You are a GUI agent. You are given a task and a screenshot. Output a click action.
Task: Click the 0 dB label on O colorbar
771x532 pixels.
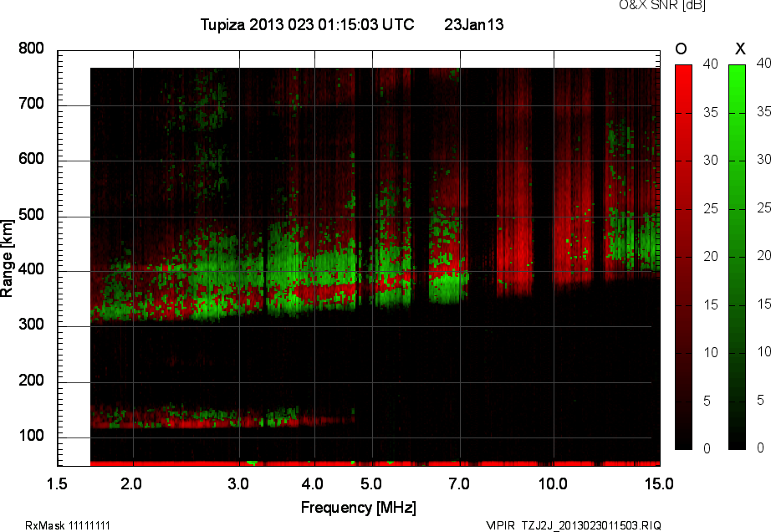click(x=707, y=448)
